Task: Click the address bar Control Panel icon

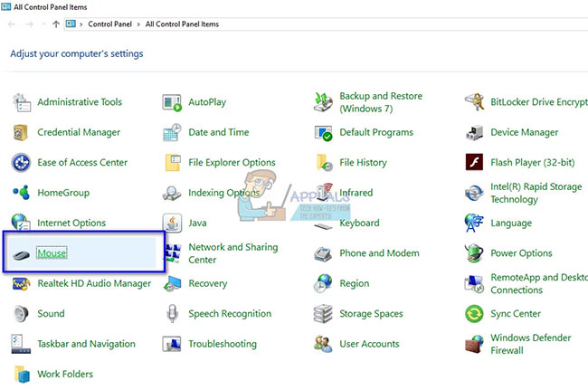Action: pos(71,24)
